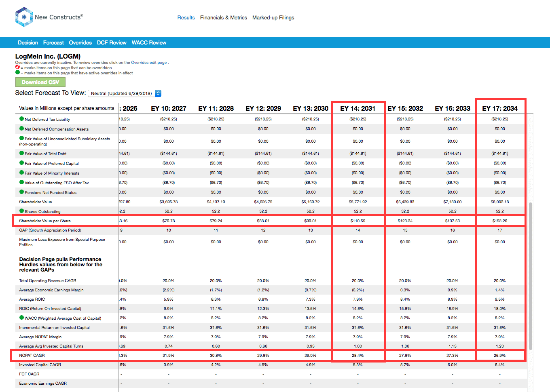The height and width of the screenshot is (392, 550).
Task: Open the Select Forecast To View dropdown
Action: pos(125,93)
